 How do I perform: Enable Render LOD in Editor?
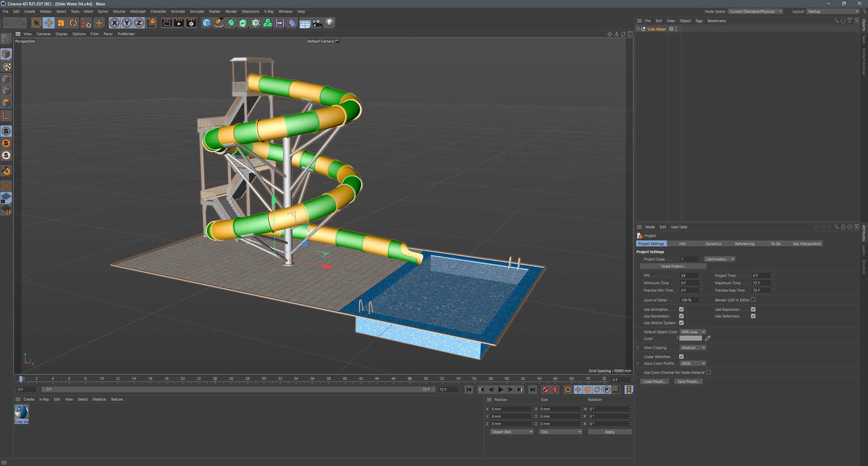point(753,300)
